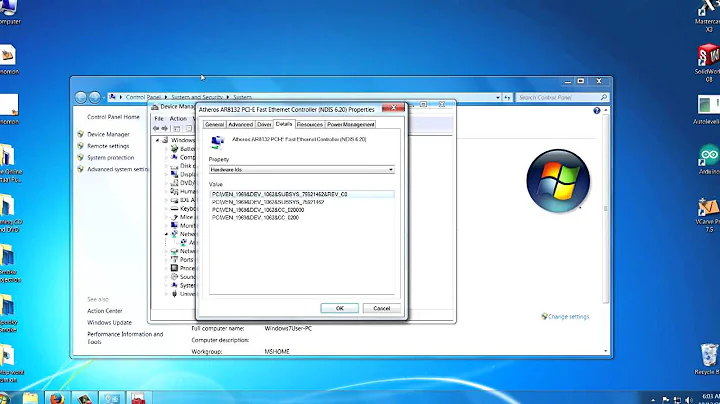Open Device Manager link in sidebar
The width and height of the screenshot is (720, 404).
point(108,134)
